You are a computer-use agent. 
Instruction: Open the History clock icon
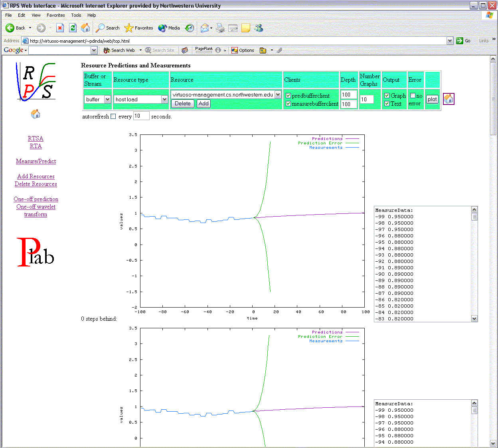190,28
